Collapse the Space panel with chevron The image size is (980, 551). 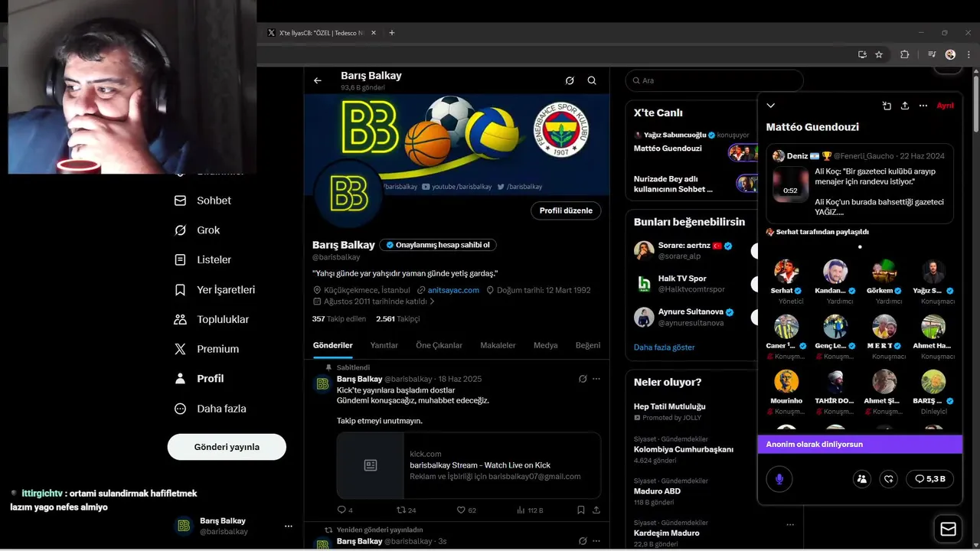tap(771, 106)
